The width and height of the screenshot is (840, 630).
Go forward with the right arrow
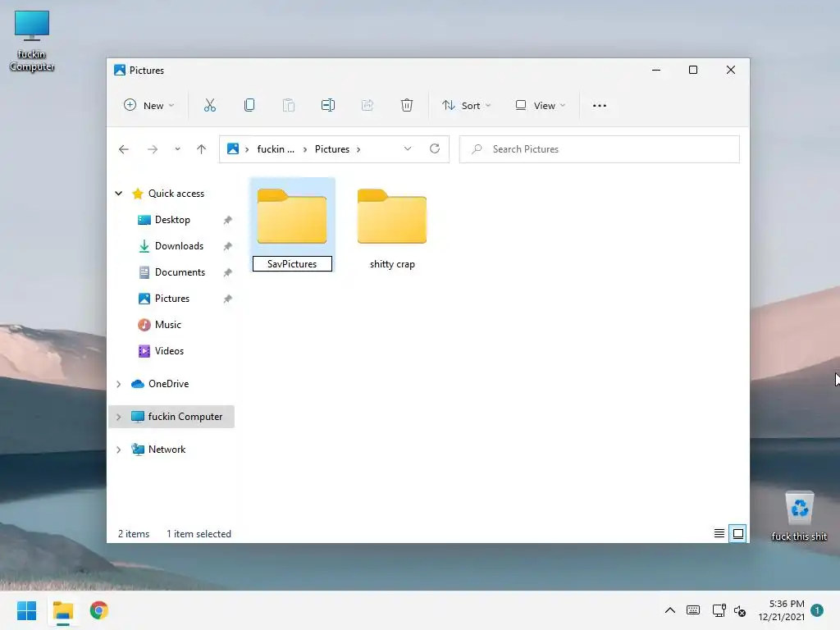coord(153,149)
